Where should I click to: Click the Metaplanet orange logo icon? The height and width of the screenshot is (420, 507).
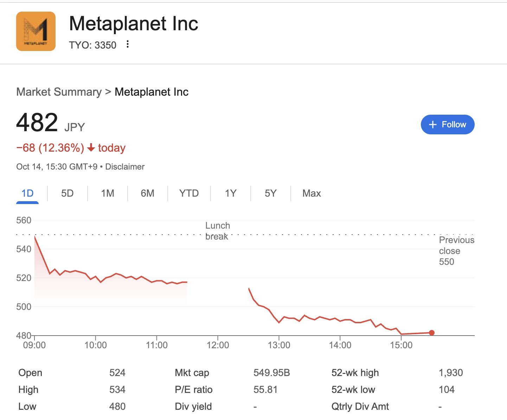pos(36,31)
